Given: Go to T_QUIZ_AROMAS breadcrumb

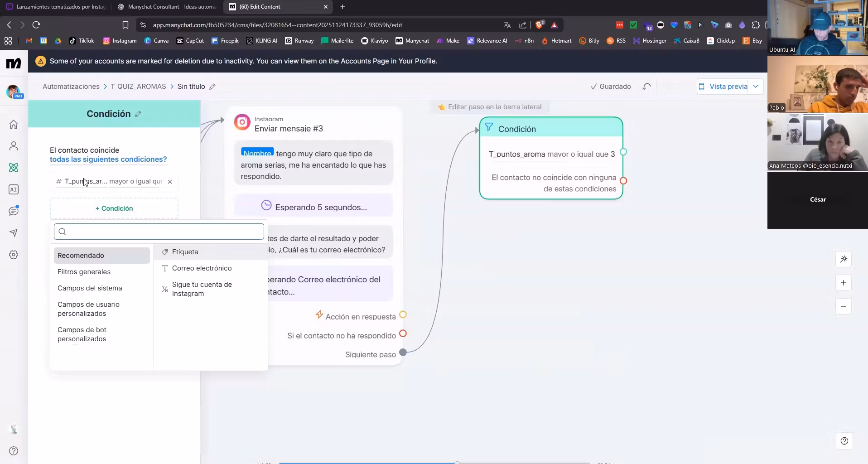Looking at the screenshot, I should [x=138, y=87].
